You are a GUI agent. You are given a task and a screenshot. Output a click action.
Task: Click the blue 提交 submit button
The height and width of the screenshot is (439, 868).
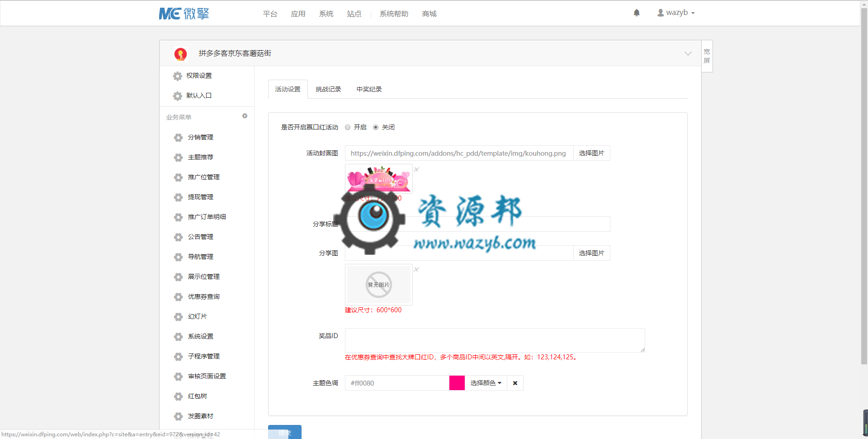tap(285, 432)
